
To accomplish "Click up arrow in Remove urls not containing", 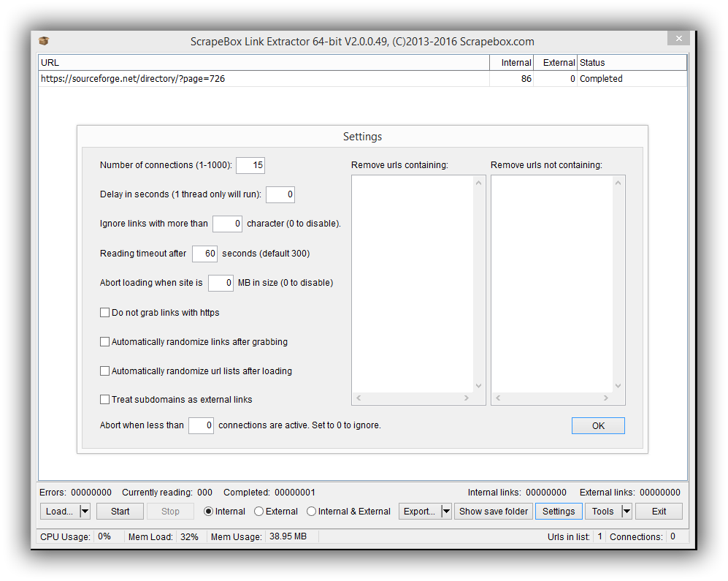I will click(618, 183).
